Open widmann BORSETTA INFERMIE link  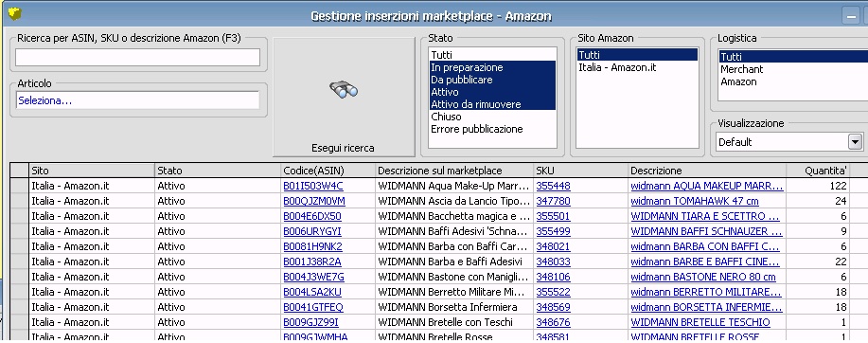point(706,307)
